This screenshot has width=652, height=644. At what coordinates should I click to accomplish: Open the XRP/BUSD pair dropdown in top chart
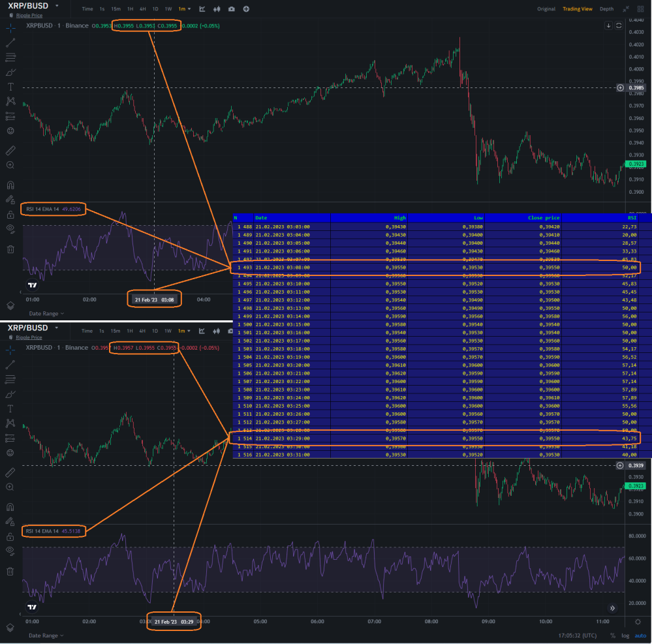click(57, 6)
